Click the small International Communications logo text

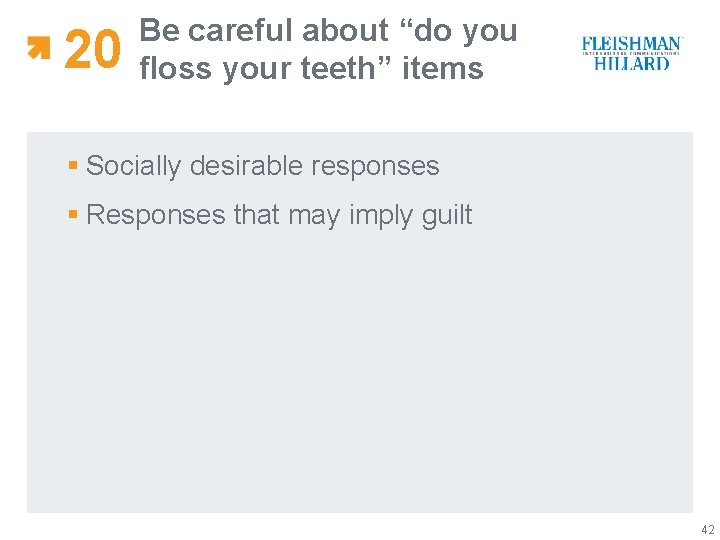click(632, 54)
